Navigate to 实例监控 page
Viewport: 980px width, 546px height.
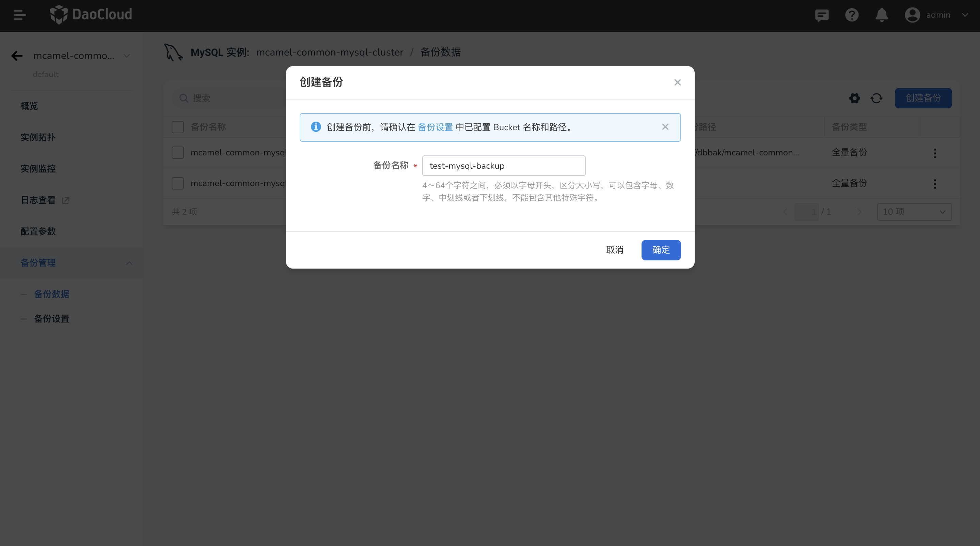point(38,169)
